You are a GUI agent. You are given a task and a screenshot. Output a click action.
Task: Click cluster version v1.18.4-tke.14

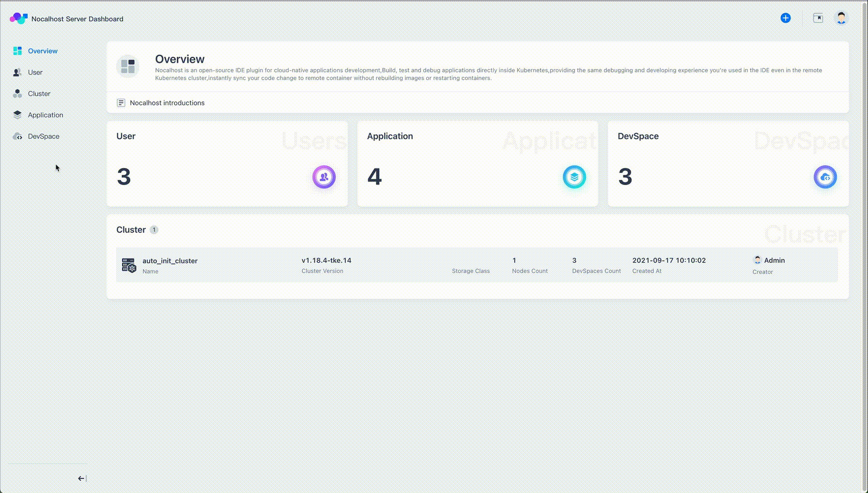(326, 260)
